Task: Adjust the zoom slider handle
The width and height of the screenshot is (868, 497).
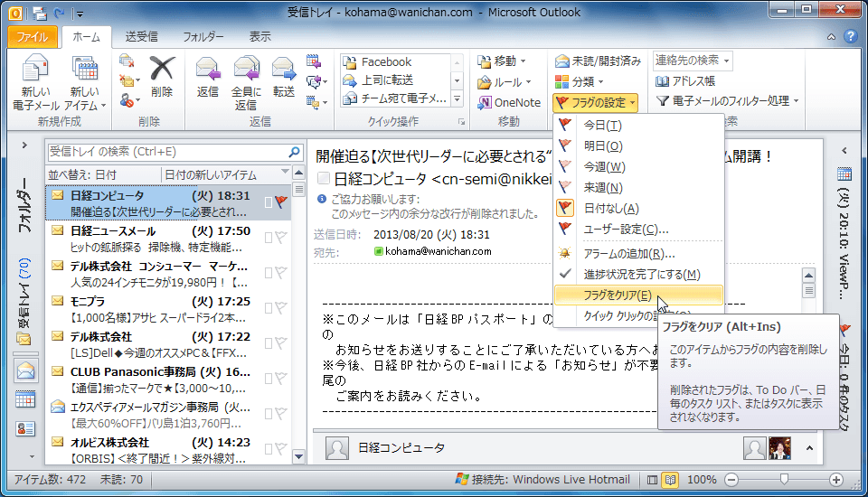Action: click(784, 479)
